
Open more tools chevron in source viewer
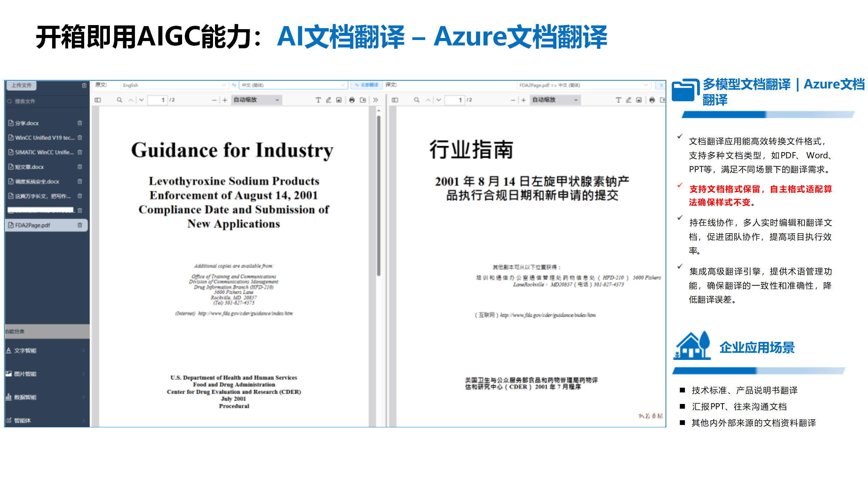[375, 100]
